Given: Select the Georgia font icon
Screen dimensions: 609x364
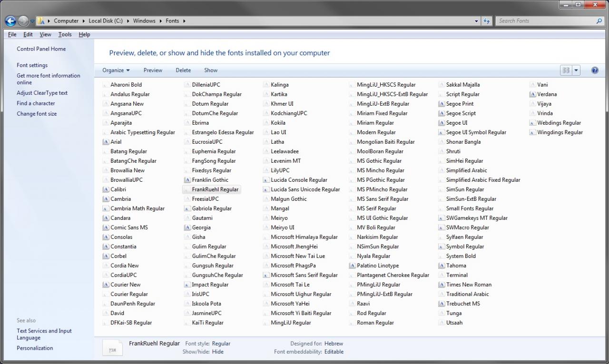Looking at the screenshot, I should (187, 227).
